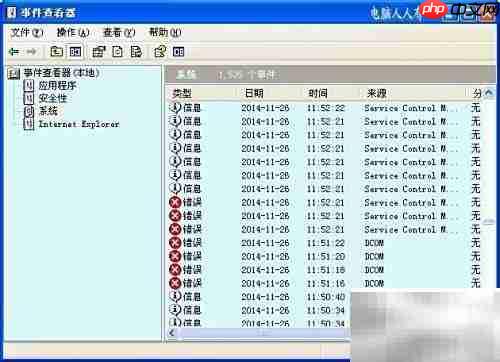The height and width of the screenshot is (362, 500).
Task: Click the Refresh page toolbar icon
Action: tap(117, 52)
